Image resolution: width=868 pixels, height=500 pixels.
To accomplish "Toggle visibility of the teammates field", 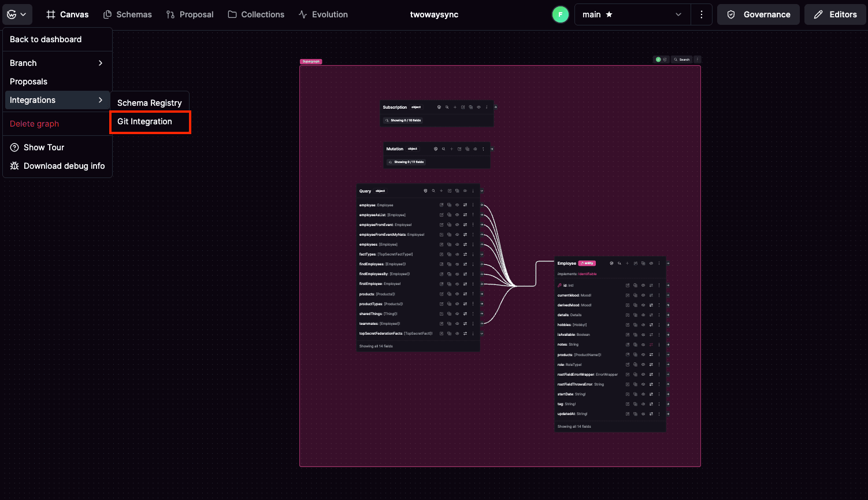I will click(x=457, y=324).
